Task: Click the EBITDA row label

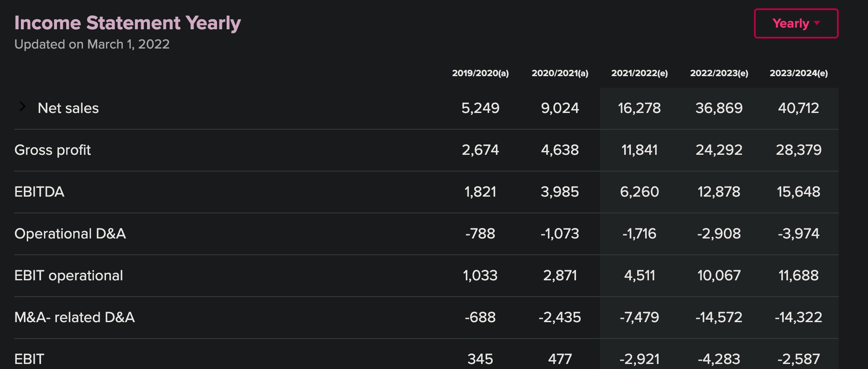Action: pos(39,192)
